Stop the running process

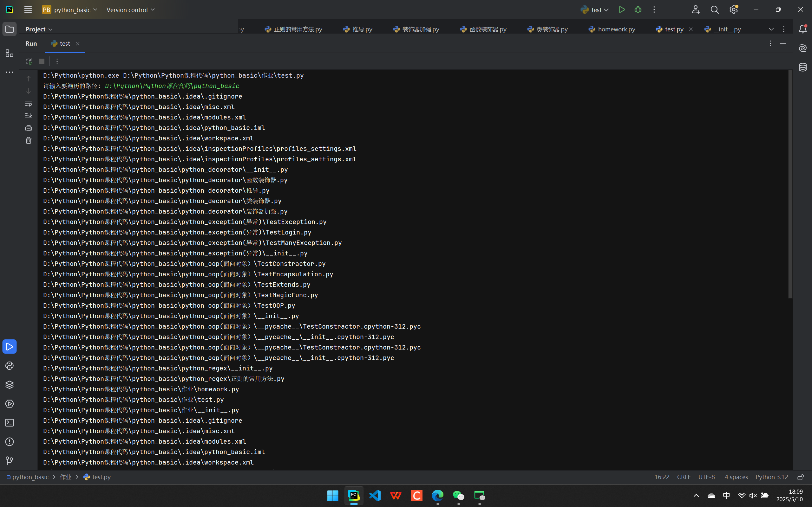point(42,61)
